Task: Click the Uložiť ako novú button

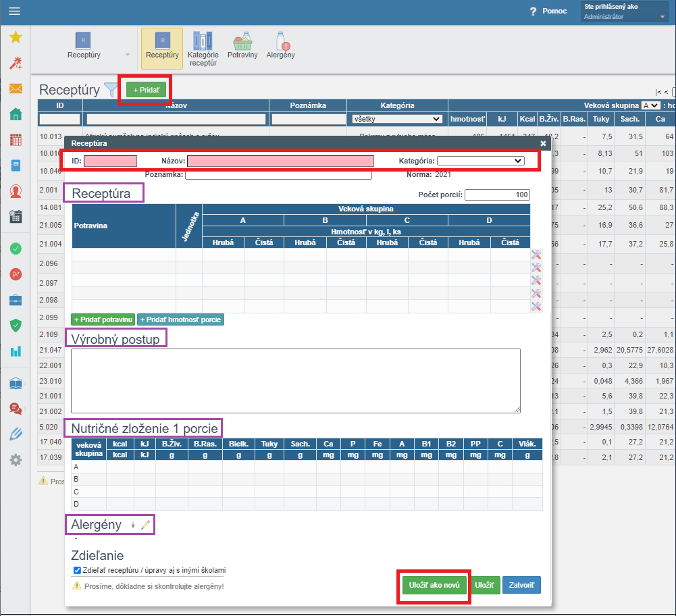Action: tap(434, 585)
